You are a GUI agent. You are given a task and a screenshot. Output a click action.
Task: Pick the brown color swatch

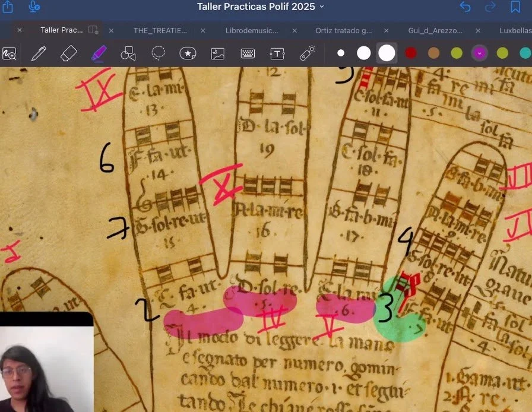(433, 53)
